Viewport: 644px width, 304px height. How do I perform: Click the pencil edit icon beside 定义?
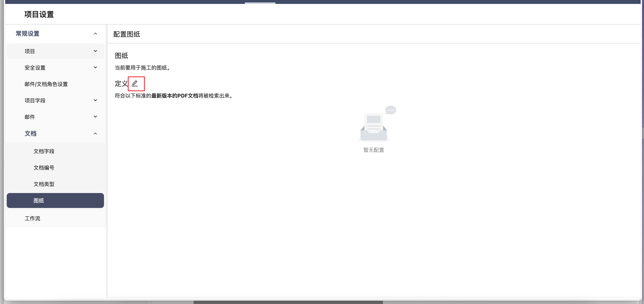pos(135,83)
